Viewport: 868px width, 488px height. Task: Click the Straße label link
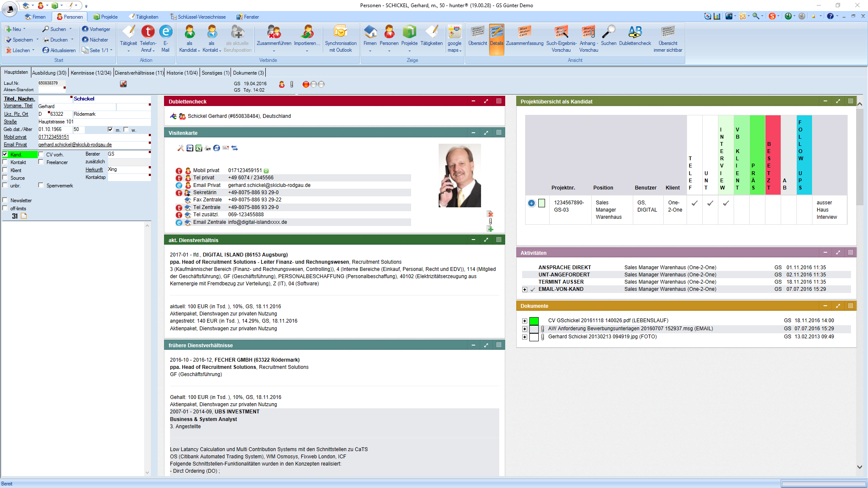pyautogui.click(x=10, y=122)
